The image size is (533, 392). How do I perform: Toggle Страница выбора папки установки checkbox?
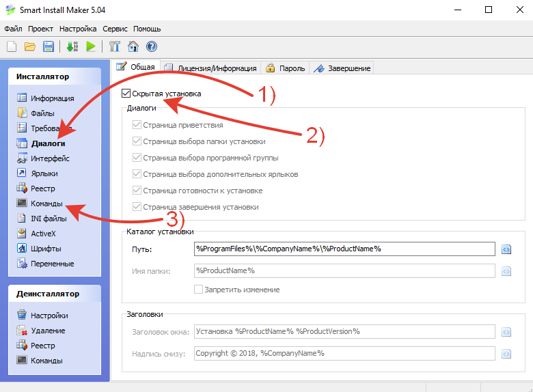pos(137,141)
